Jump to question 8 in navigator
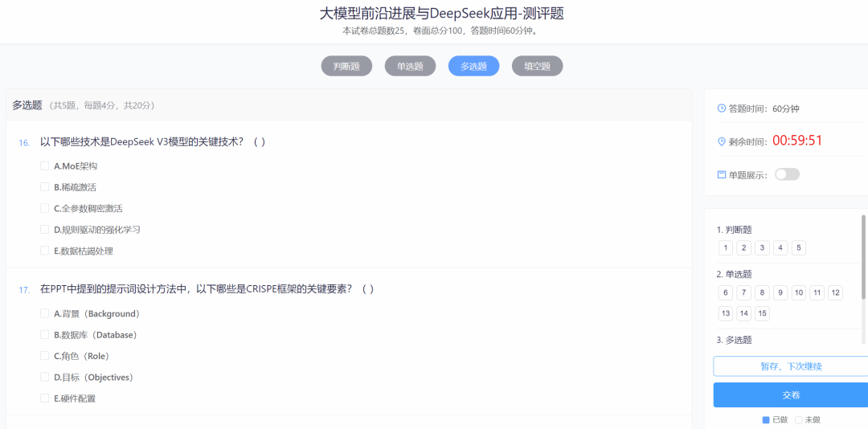 (762, 292)
